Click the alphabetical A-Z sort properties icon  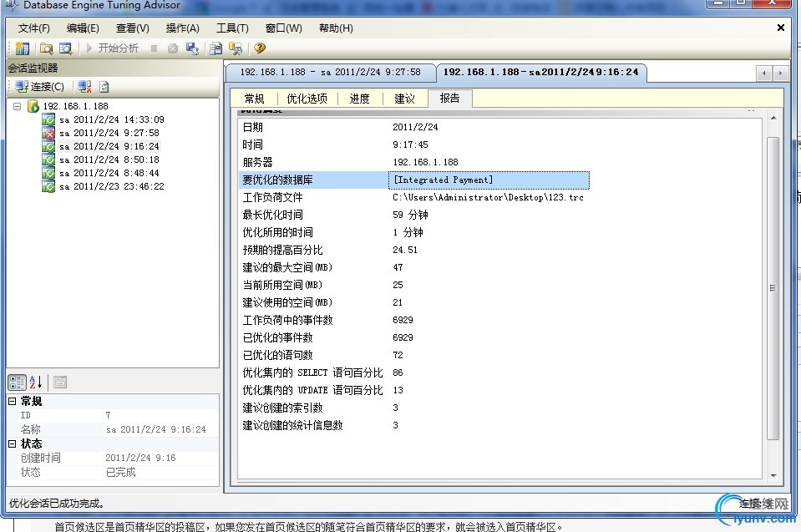pyautogui.click(x=36, y=382)
